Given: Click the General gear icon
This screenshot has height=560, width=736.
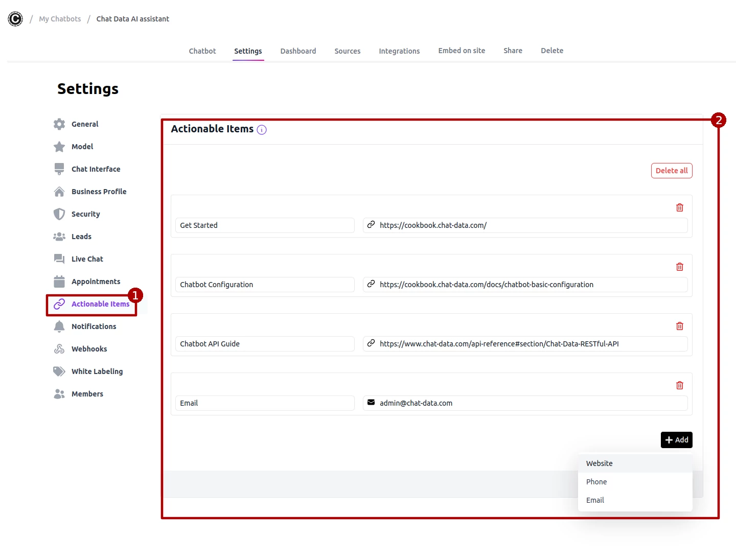Looking at the screenshot, I should tap(59, 124).
